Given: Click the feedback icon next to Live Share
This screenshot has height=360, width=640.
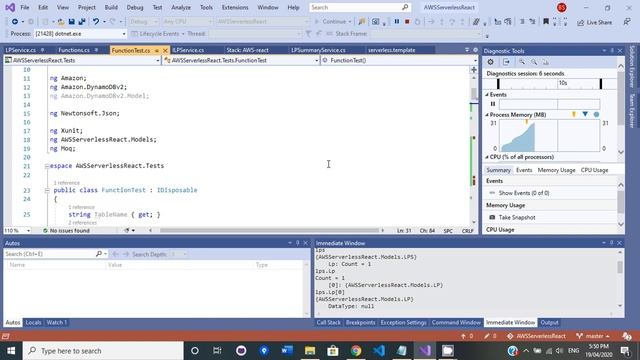Looking at the screenshot, I should pyautogui.click(x=627, y=22).
